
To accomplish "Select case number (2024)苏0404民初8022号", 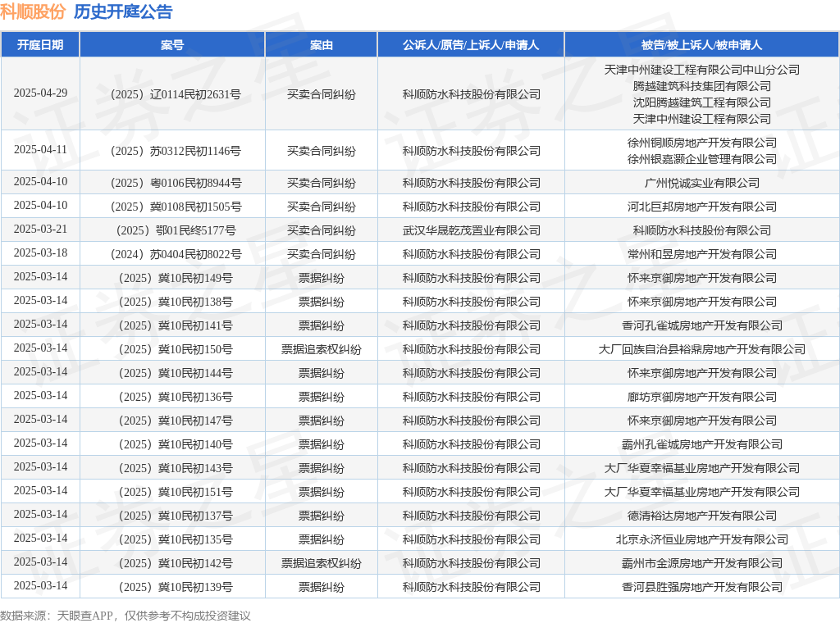I will tap(176, 254).
